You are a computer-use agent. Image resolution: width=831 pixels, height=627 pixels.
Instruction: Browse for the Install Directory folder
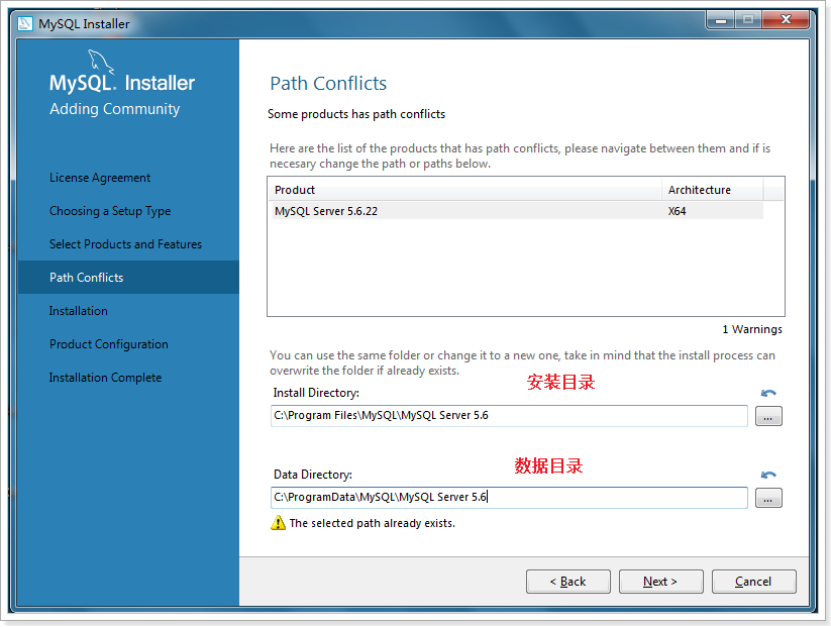768,416
